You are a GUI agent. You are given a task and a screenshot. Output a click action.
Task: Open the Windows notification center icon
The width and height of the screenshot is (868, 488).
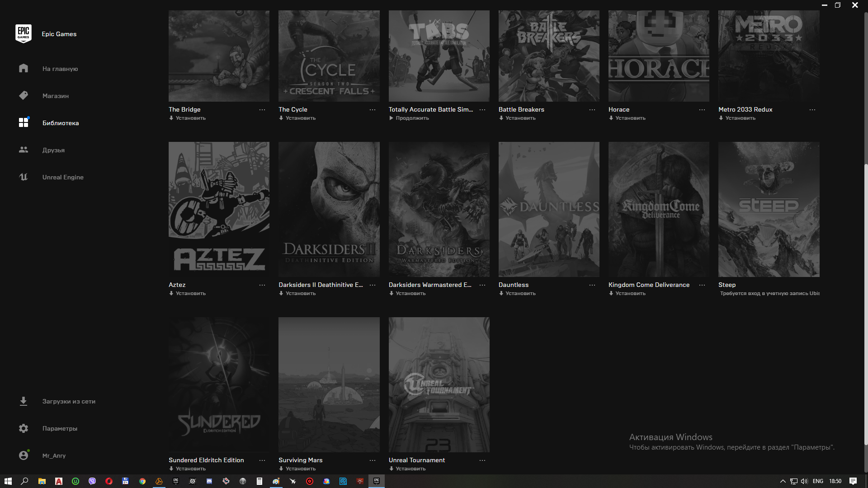pyautogui.click(x=853, y=481)
